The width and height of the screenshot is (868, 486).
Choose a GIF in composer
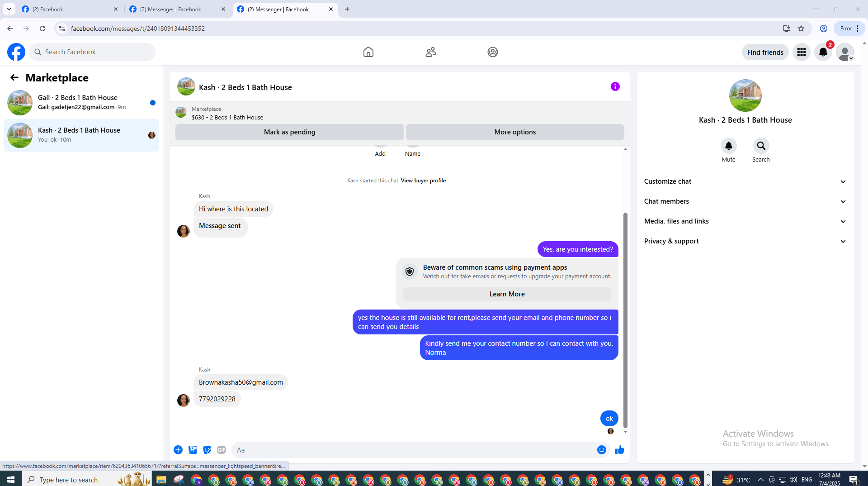(x=222, y=450)
